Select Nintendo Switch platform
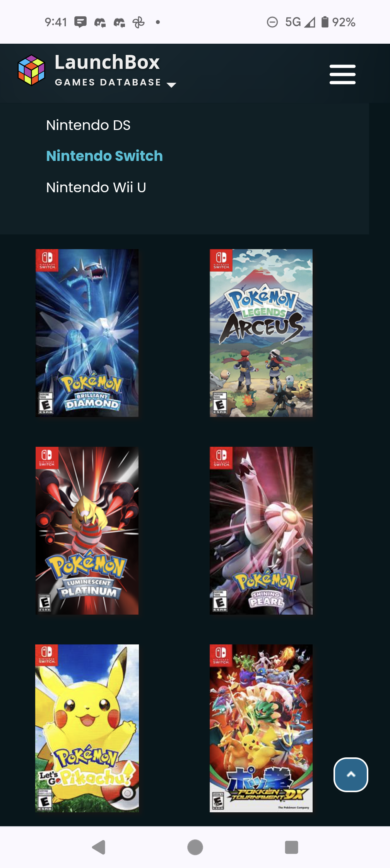The image size is (390, 868). [104, 156]
